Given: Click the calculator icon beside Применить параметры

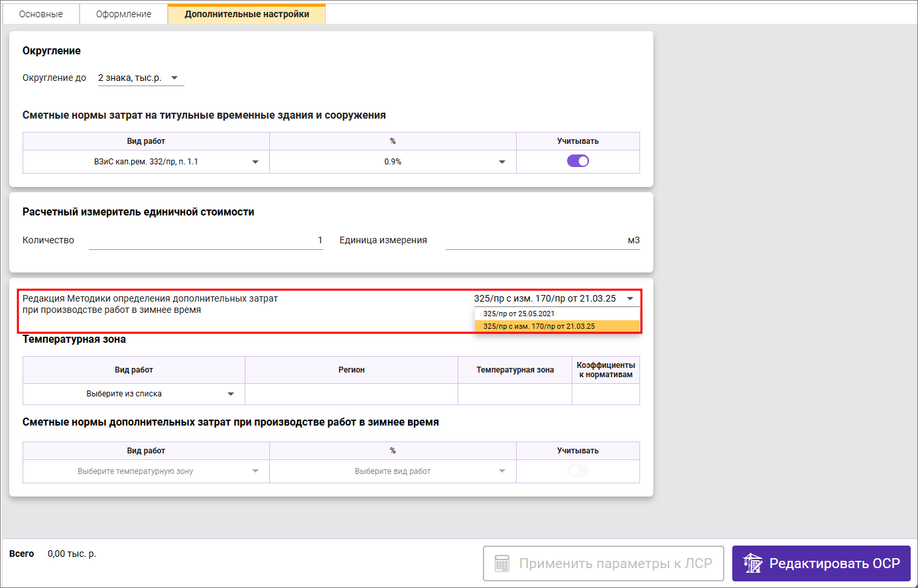Looking at the screenshot, I should coord(502,563).
